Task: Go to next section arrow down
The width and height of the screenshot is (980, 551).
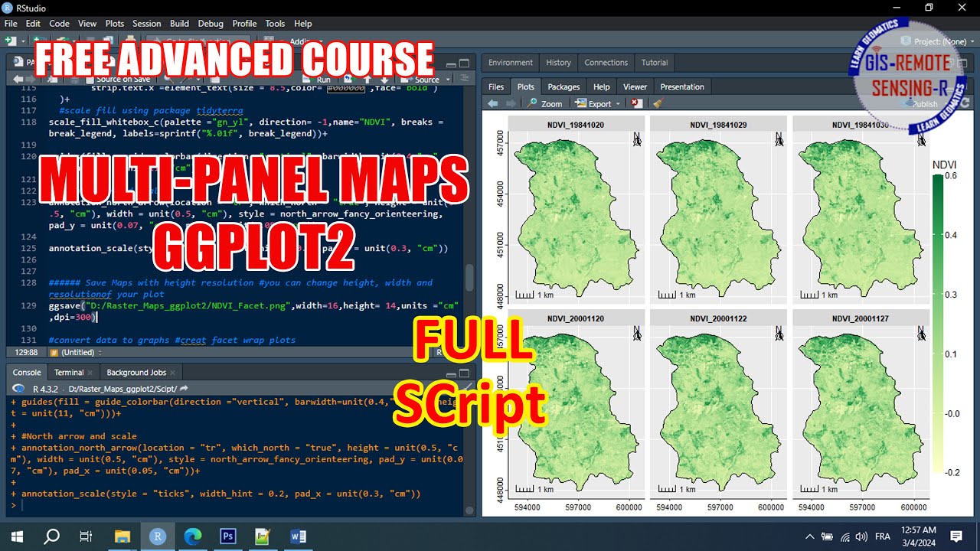Action: pos(383,80)
